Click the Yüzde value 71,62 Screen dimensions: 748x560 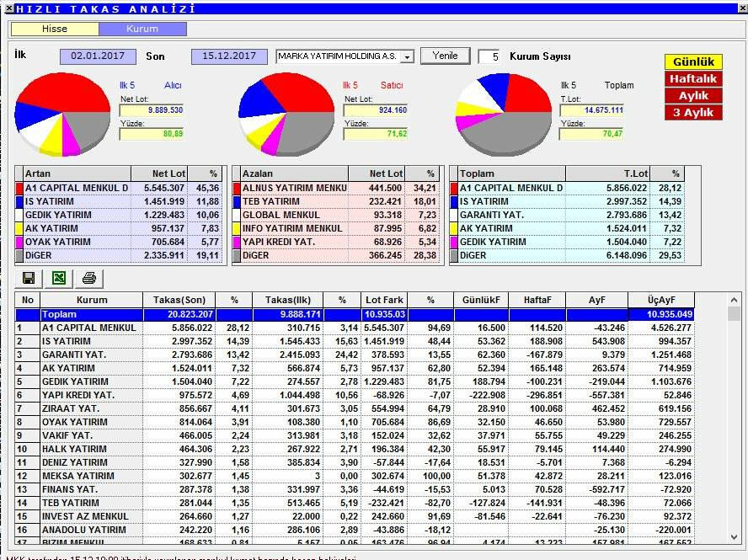click(376, 134)
